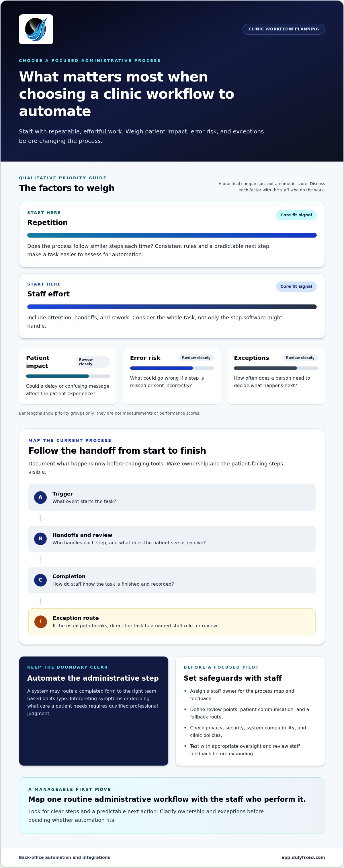Click the Repetition Core fit signal badge
This screenshot has height=868, width=344.
(x=296, y=215)
